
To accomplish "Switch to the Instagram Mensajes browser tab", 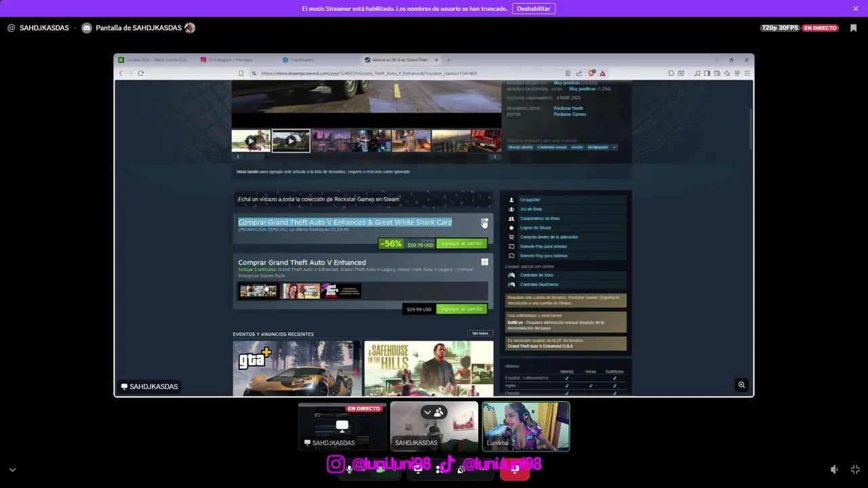I will click(229, 60).
